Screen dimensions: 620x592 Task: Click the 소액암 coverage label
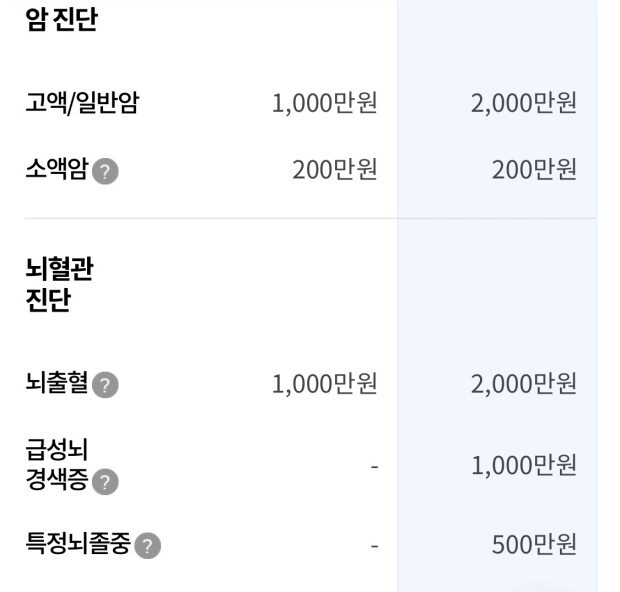tap(56, 170)
